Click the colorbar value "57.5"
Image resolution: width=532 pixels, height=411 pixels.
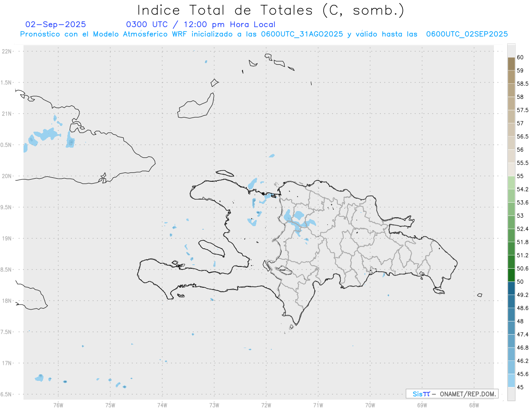[x=523, y=110]
